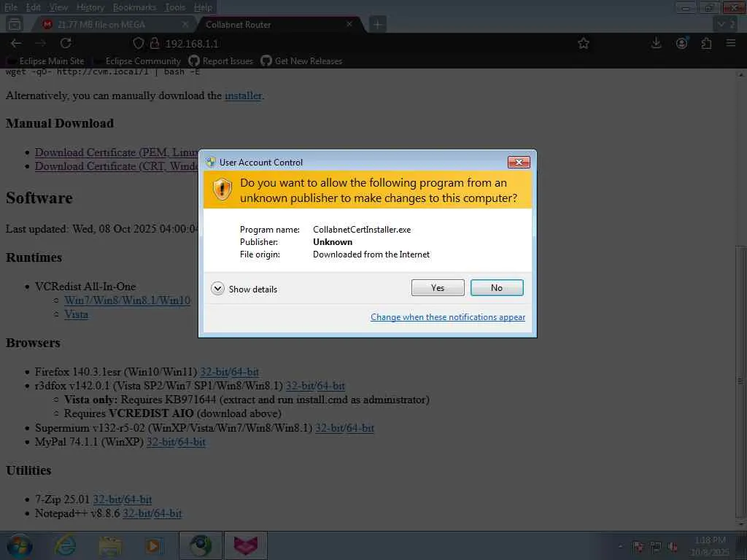Open the Windows Start button
The height and width of the screenshot is (560, 747).
[x=20, y=545]
